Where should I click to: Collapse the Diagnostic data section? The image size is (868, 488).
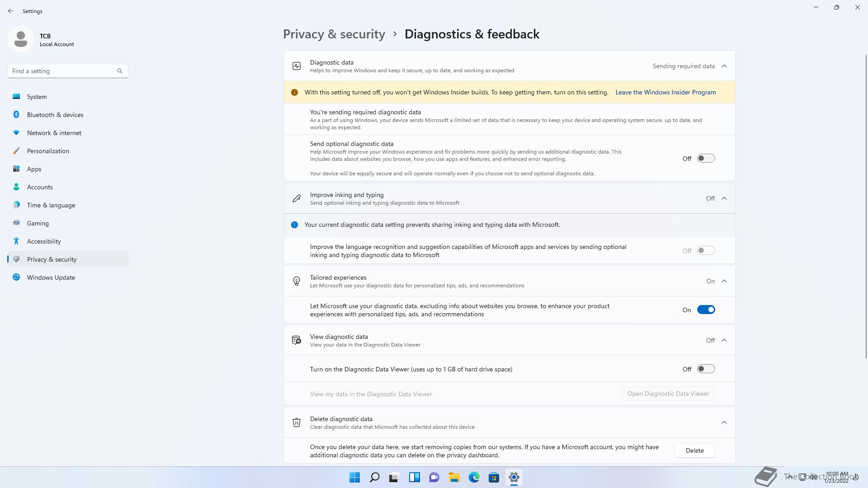pos(724,66)
